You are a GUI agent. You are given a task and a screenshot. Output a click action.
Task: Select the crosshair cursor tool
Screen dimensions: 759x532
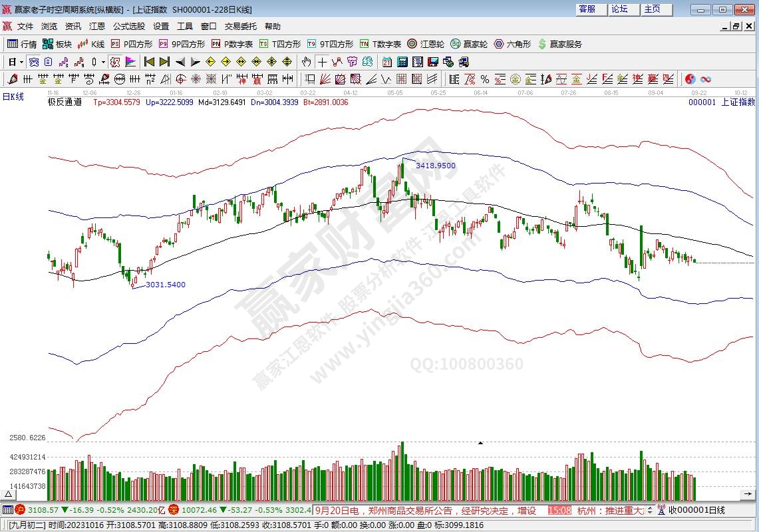pos(322,62)
